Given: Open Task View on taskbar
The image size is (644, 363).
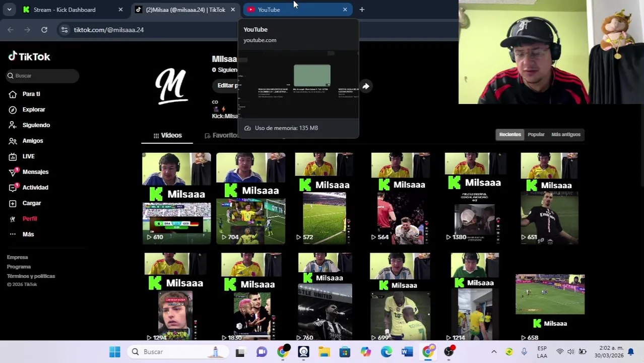Looking at the screenshot, I should pyautogui.click(x=240, y=352).
